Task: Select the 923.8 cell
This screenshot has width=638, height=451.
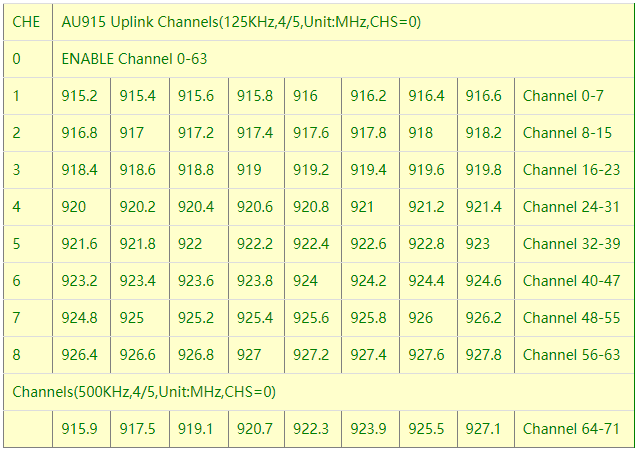Action: tap(256, 281)
